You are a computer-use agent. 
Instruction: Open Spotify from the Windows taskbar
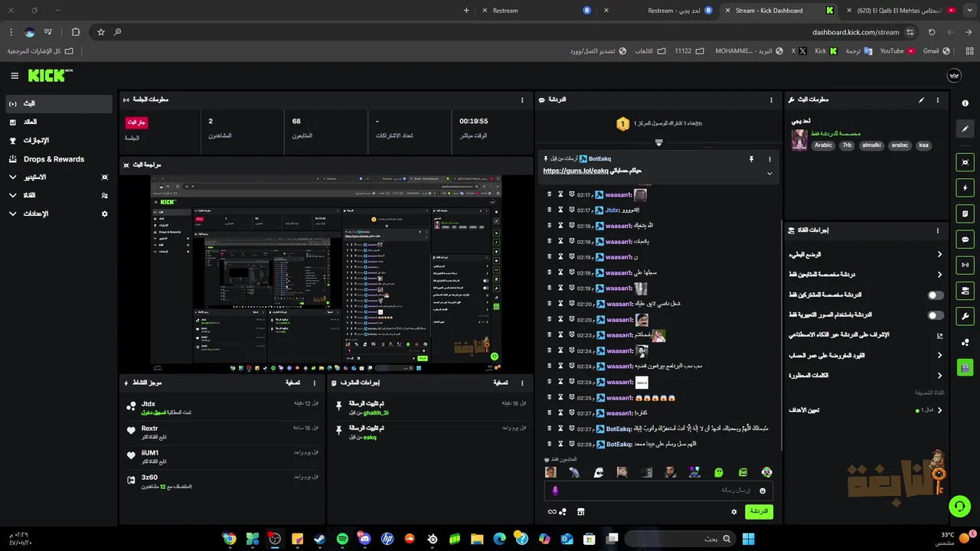(x=342, y=539)
